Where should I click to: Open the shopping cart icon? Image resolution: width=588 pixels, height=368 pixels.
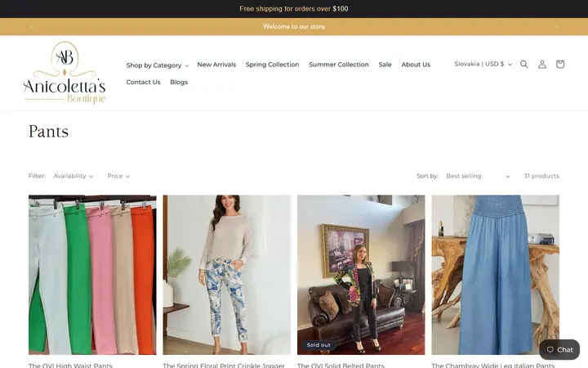click(x=560, y=65)
